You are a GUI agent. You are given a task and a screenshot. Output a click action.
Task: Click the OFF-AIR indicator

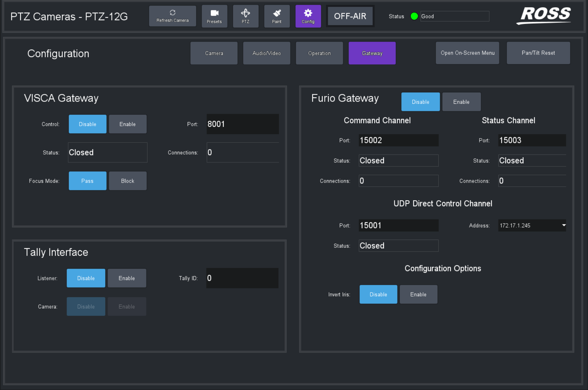tap(350, 16)
